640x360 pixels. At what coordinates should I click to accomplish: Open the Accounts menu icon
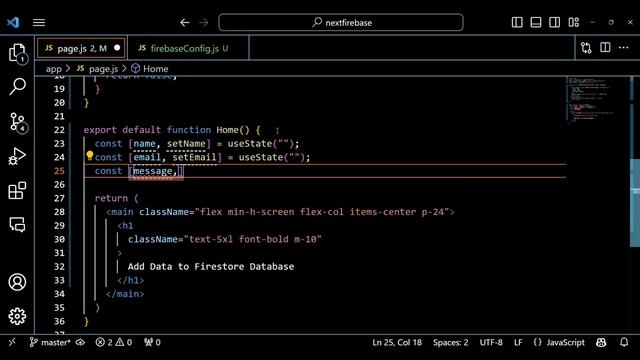tap(17, 282)
